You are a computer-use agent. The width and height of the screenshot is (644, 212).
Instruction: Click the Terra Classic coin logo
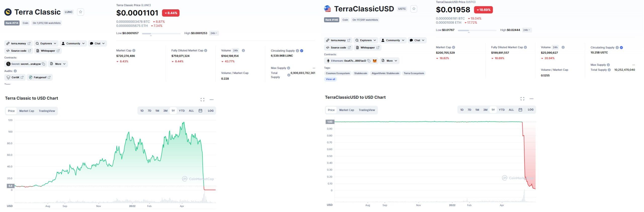tap(8, 12)
